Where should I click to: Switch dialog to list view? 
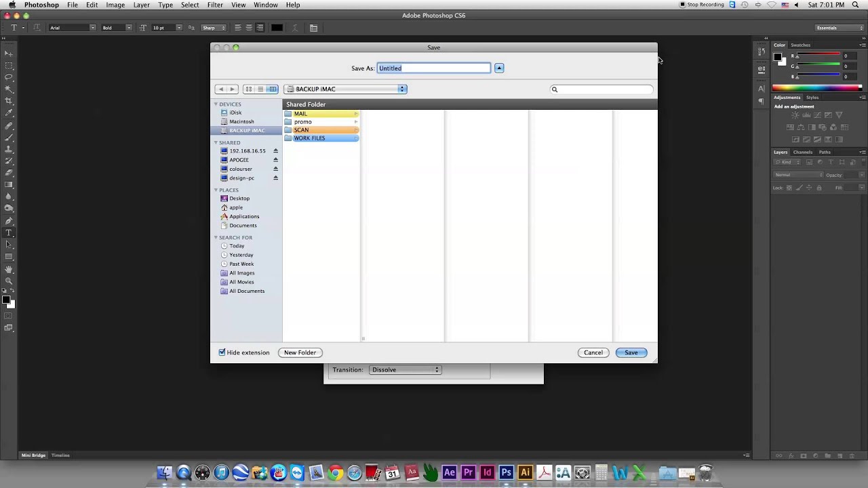260,89
